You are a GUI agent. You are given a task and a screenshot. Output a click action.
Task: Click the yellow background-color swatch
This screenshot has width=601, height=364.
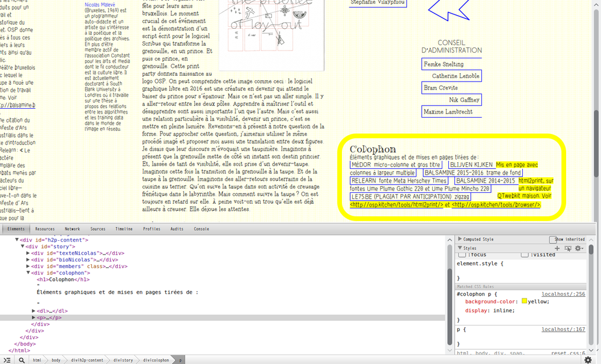(x=524, y=302)
